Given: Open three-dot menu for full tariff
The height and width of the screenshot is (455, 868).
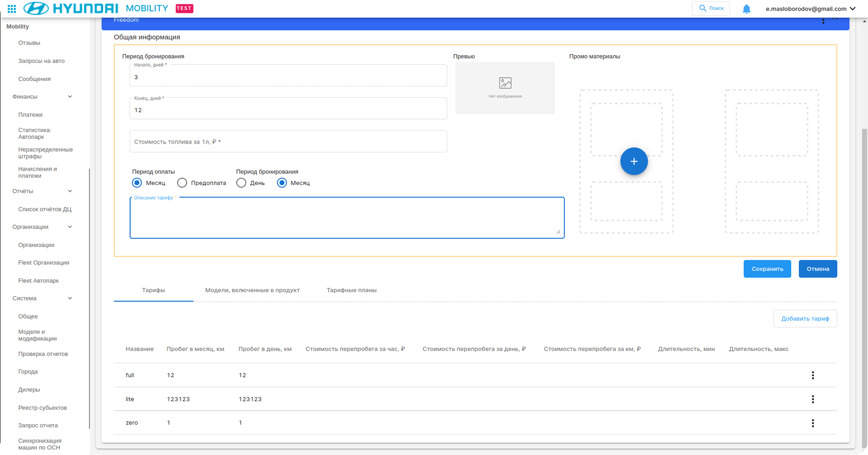Looking at the screenshot, I should [x=813, y=375].
